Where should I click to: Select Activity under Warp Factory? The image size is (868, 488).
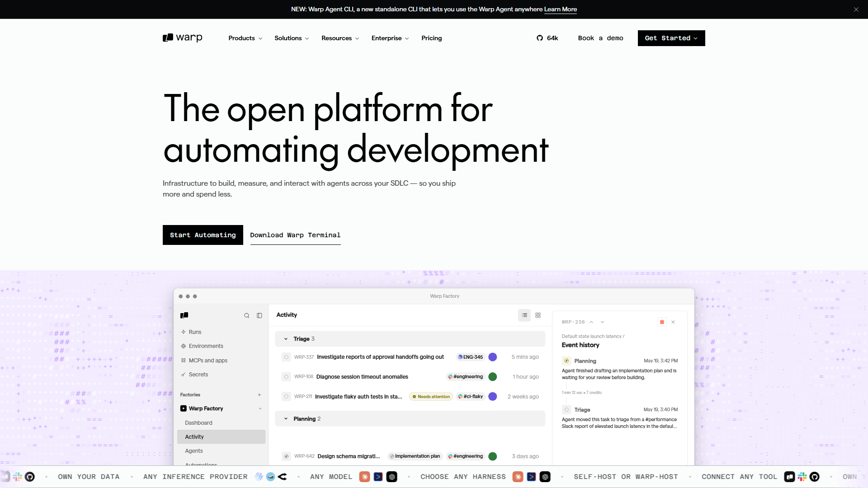click(221, 436)
